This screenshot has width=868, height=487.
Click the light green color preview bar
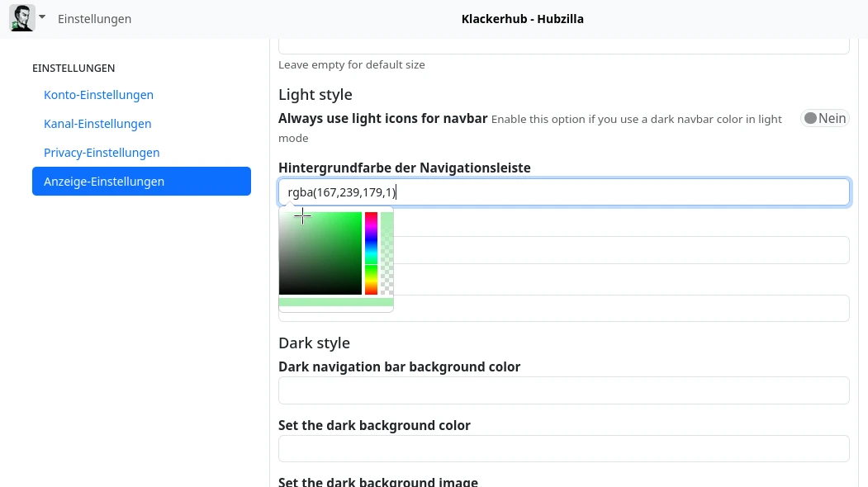(x=335, y=302)
